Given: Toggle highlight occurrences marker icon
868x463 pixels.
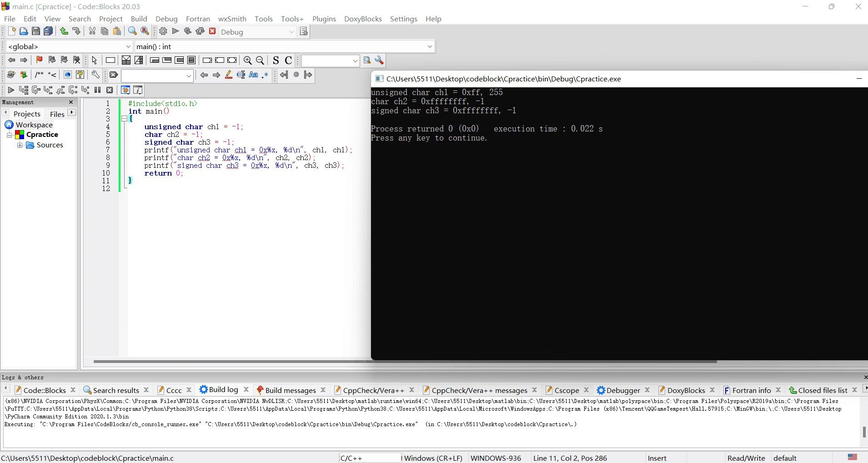Looking at the screenshot, I should point(229,75).
